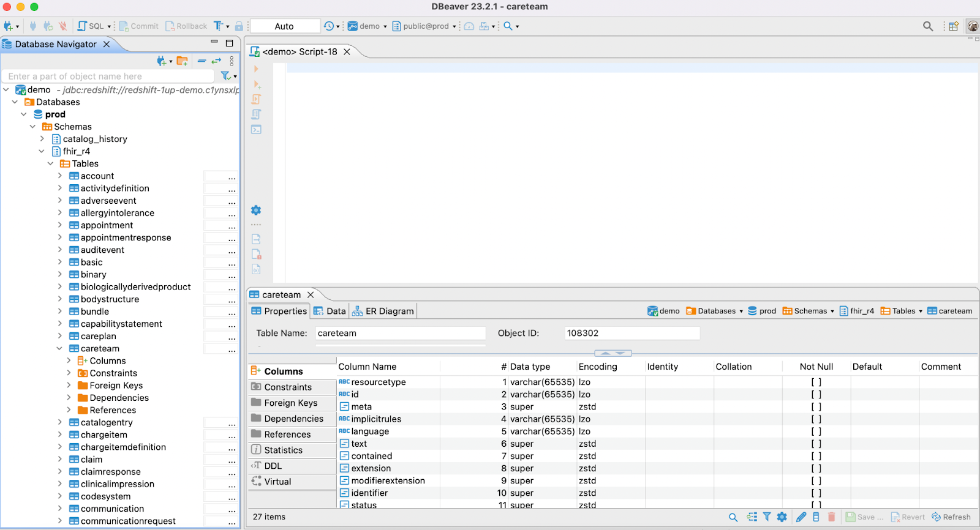Toggle Not Null checkbox for text column
980x530 pixels.
click(x=816, y=444)
